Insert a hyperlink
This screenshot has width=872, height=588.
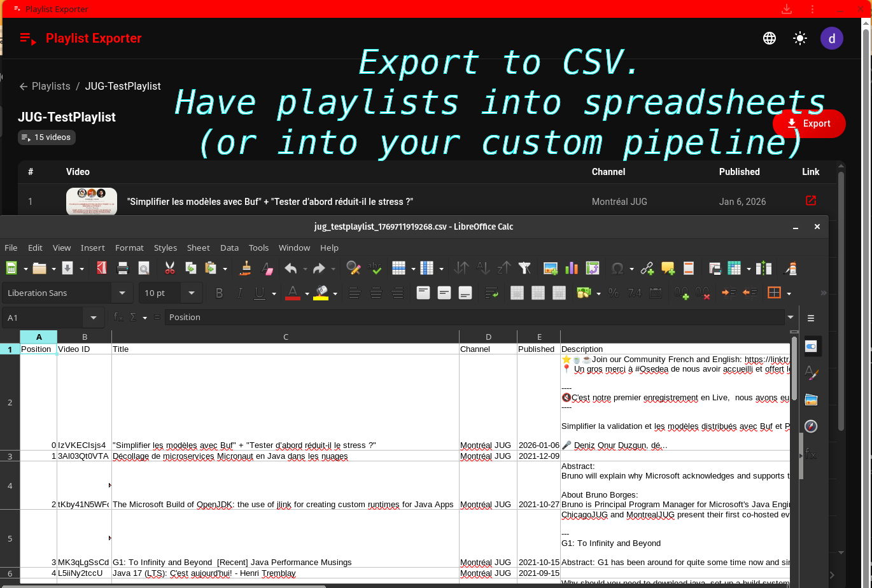pyautogui.click(x=649, y=268)
